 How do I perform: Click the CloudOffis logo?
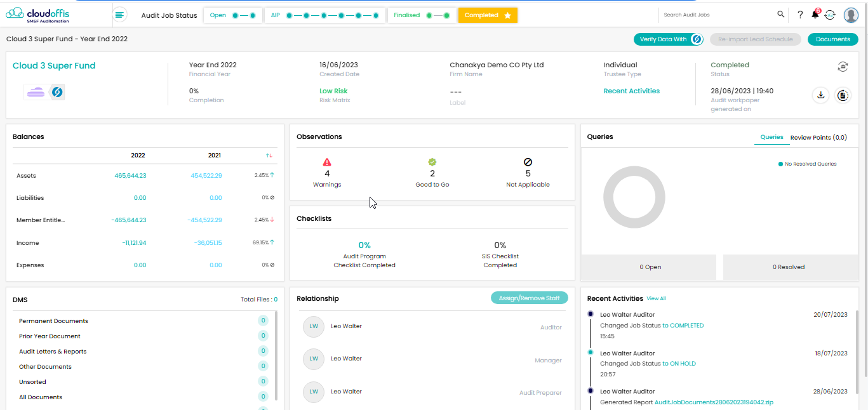37,15
